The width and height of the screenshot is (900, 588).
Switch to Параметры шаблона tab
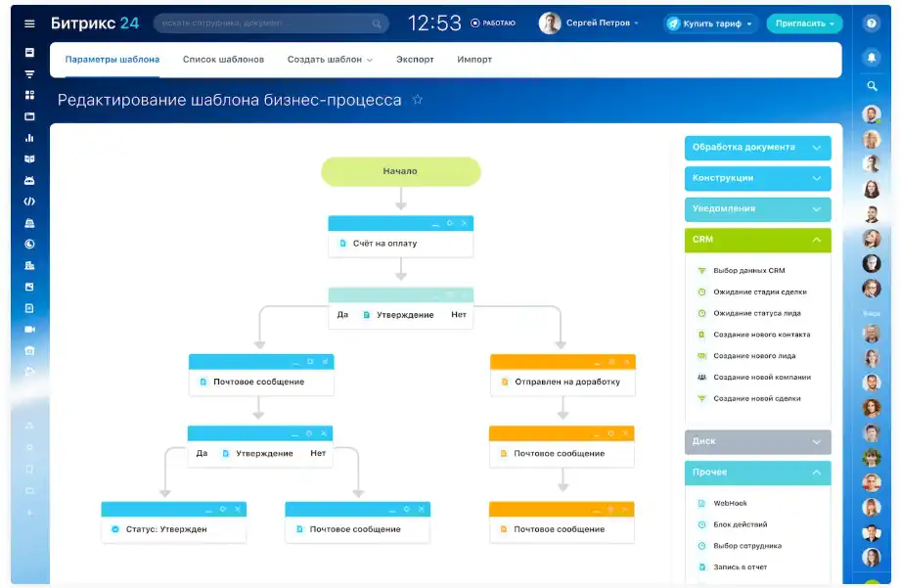click(112, 60)
